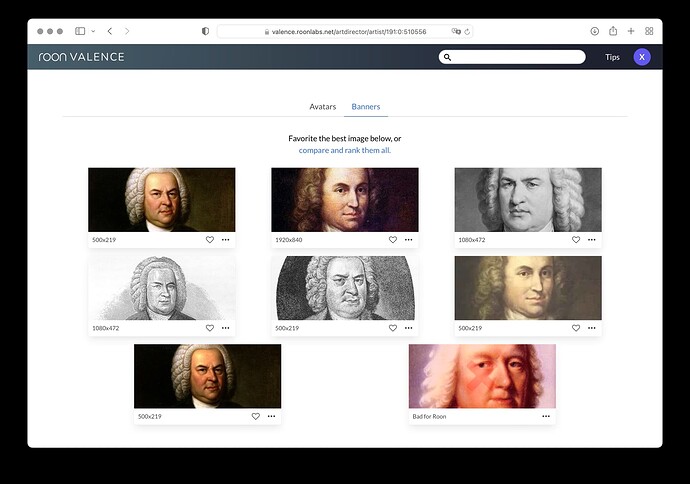The height and width of the screenshot is (484, 690).
Task: Toggle the Safari sidebar button
Action: pos(80,31)
